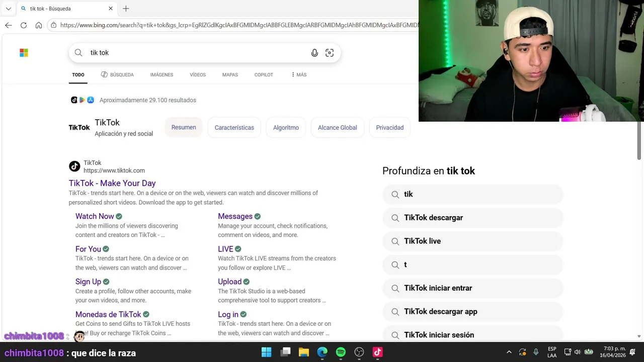Image resolution: width=644 pixels, height=362 pixels.
Task: Click the TikTok logo in the knowledge header
Action: point(79,128)
